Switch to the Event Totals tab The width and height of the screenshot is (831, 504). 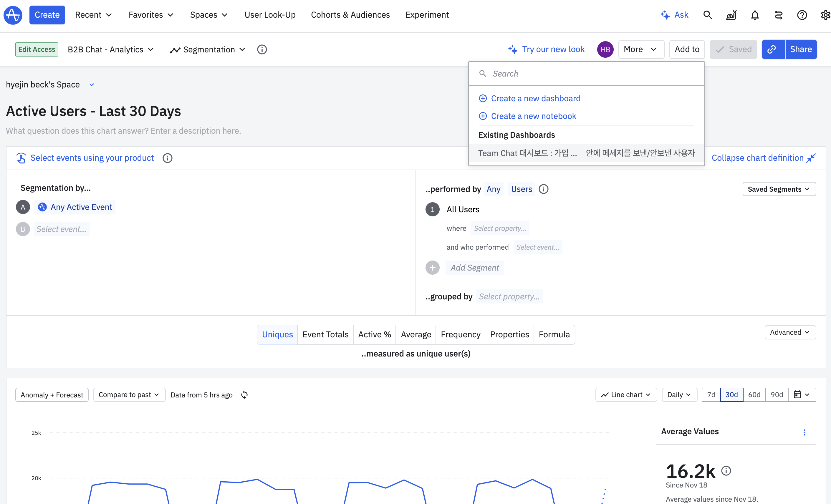coord(325,334)
